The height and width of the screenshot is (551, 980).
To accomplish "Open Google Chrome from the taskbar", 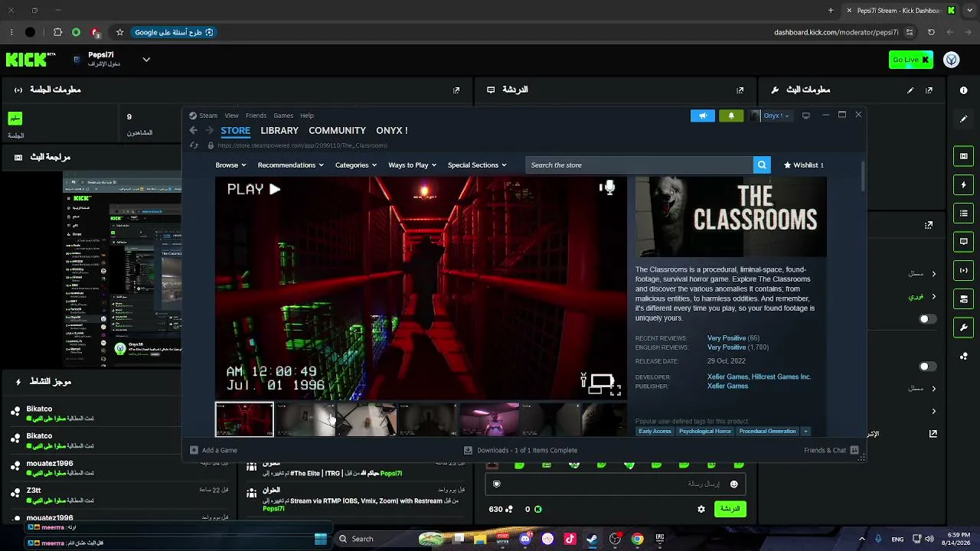I will coord(637,539).
